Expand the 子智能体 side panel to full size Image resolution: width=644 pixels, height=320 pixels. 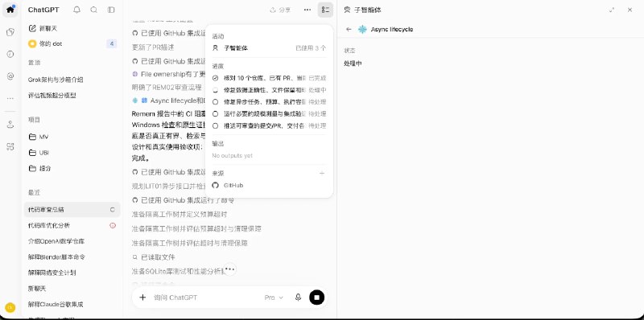612,10
